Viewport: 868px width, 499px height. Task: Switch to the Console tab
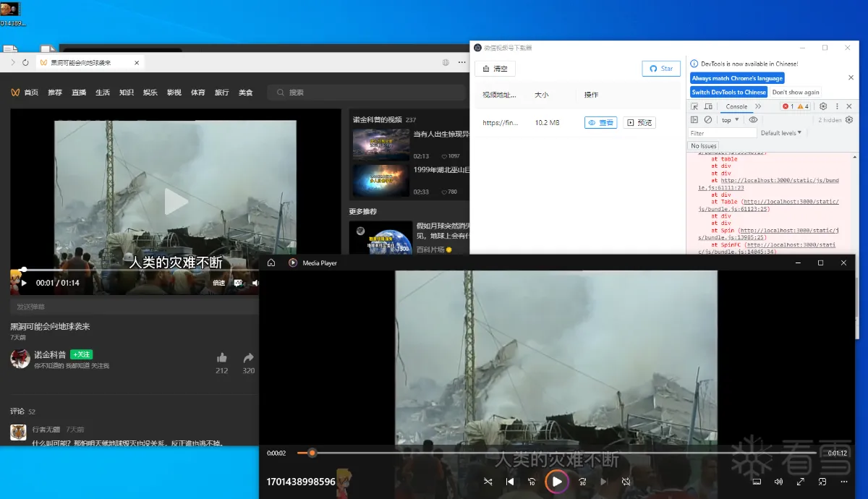tap(736, 106)
